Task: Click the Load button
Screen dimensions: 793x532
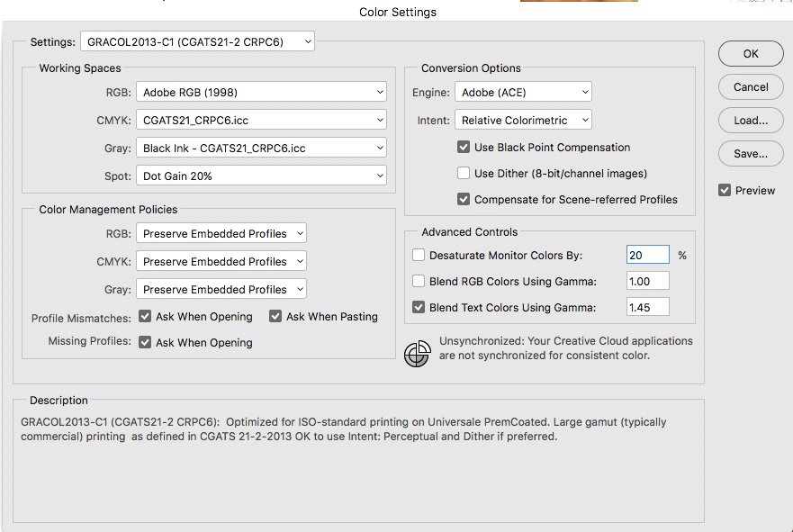Action: tap(750, 120)
